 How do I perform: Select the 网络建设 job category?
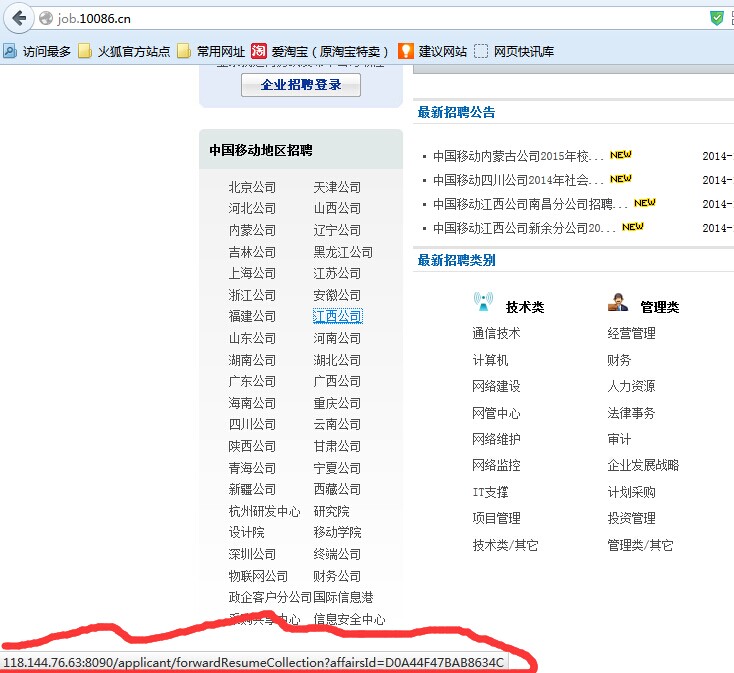pyautogui.click(x=496, y=387)
